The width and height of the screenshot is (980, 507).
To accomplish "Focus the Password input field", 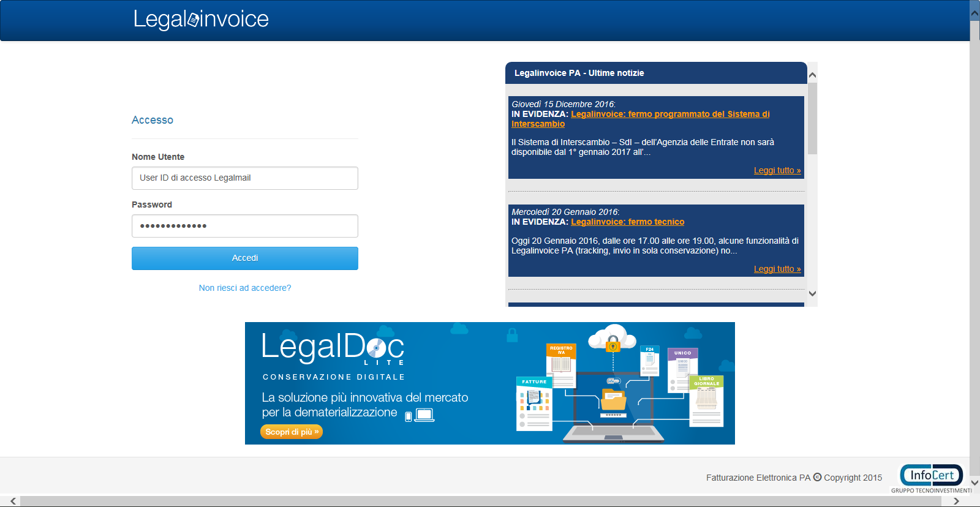I will (x=245, y=226).
